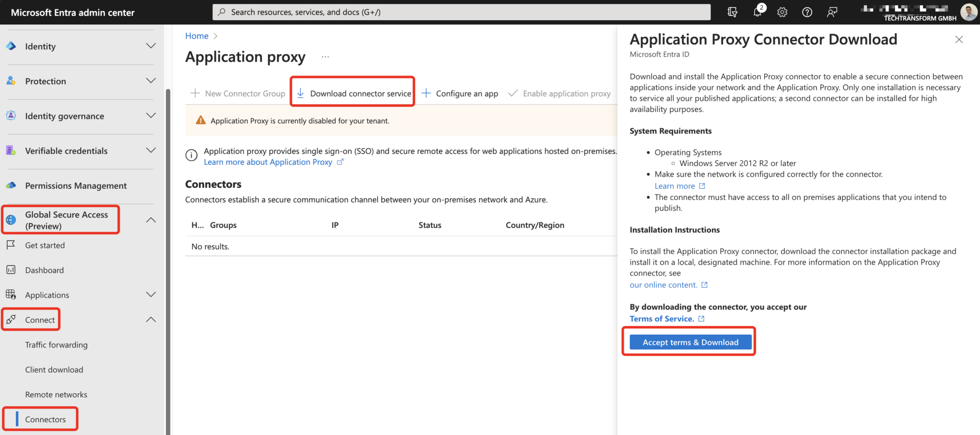This screenshot has height=435, width=980.
Task: Collapse the Global Secure Access section
Action: (151, 220)
